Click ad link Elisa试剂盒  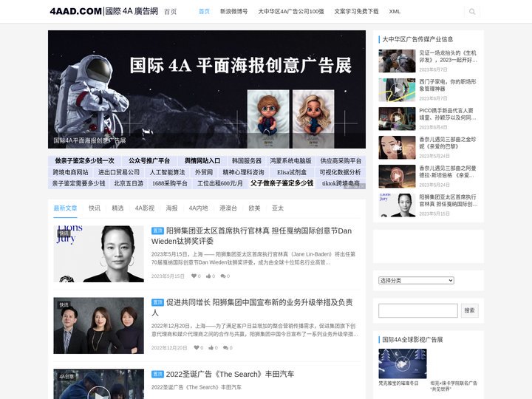[x=291, y=172]
